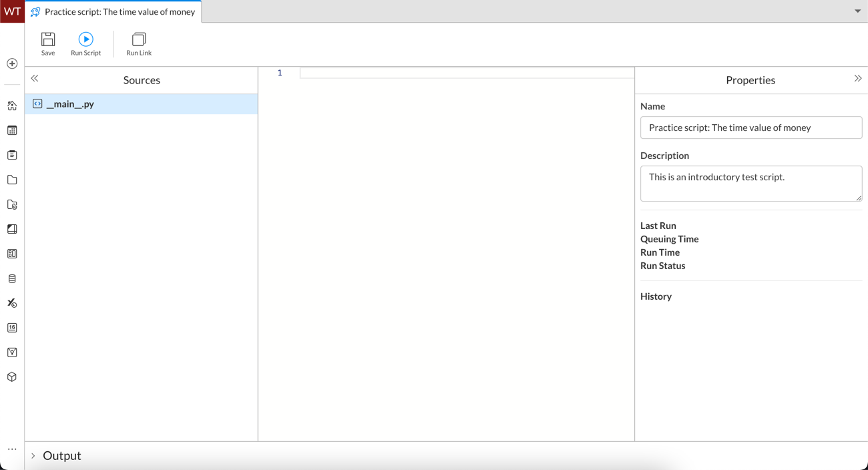The width and height of the screenshot is (868, 470).
Task: Select the __main__.py source file
Action: click(70, 104)
